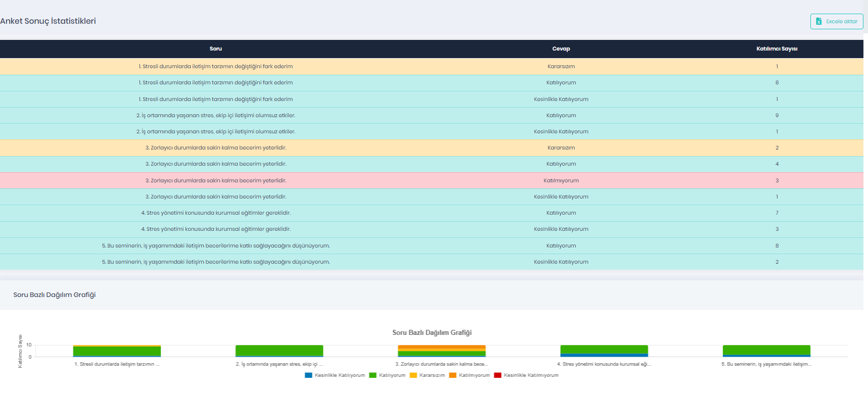Screen dimensions: 868x394
Task: Click x-axis label '3. Zorlayıcı durumlarda sakin kalma'
Action: 441,364
